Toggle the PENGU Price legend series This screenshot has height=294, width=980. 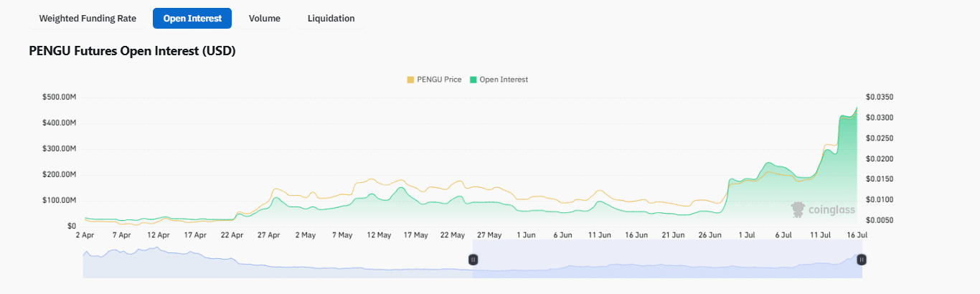(x=434, y=80)
